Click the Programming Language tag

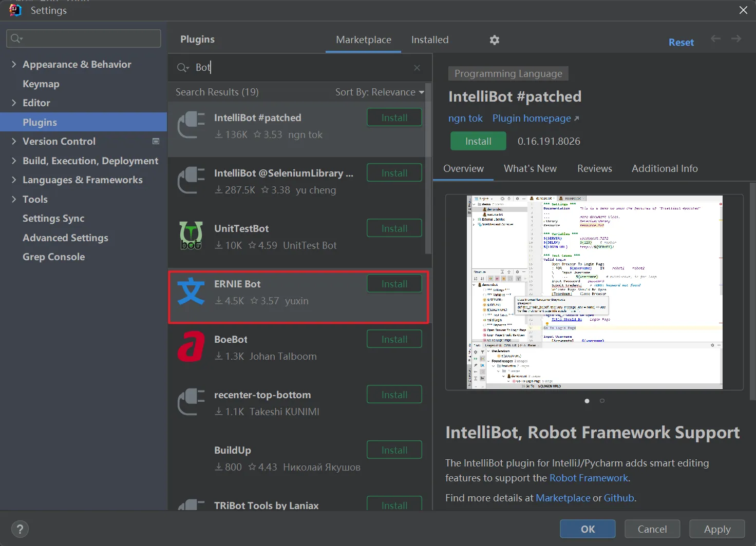coord(508,73)
